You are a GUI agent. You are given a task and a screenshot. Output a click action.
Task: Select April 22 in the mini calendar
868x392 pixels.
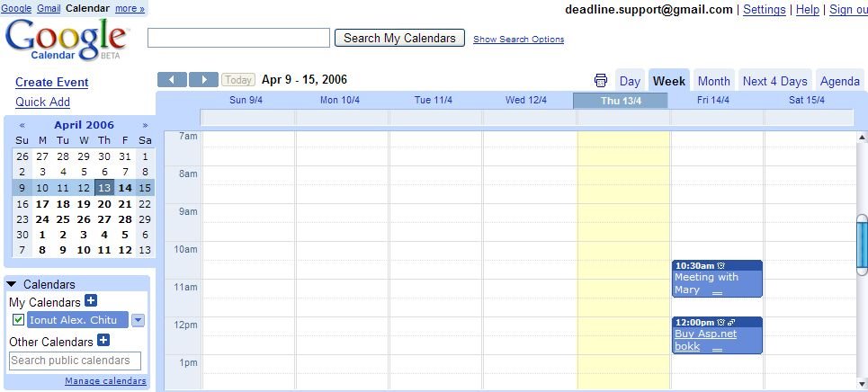coord(145,204)
